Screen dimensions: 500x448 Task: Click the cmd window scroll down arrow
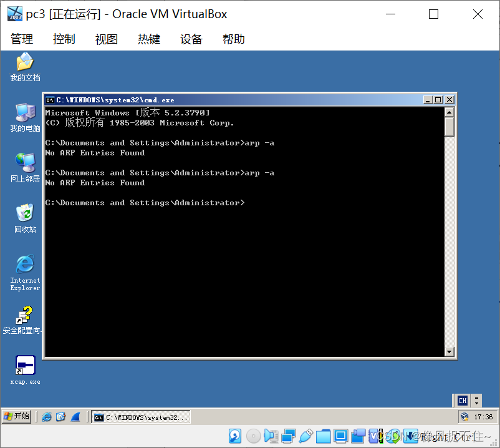tap(450, 352)
